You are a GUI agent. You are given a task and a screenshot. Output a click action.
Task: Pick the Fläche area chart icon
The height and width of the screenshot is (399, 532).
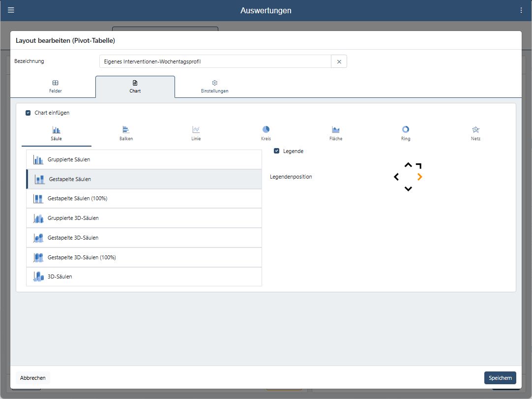click(x=336, y=130)
